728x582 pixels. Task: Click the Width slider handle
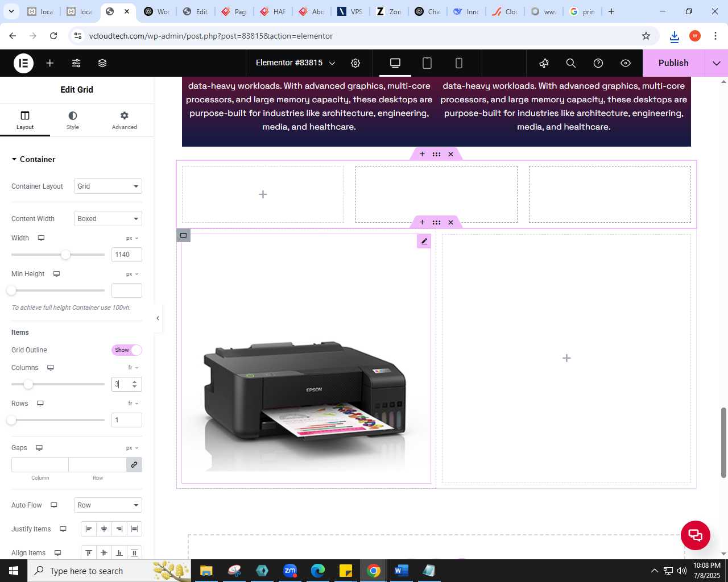66,255
